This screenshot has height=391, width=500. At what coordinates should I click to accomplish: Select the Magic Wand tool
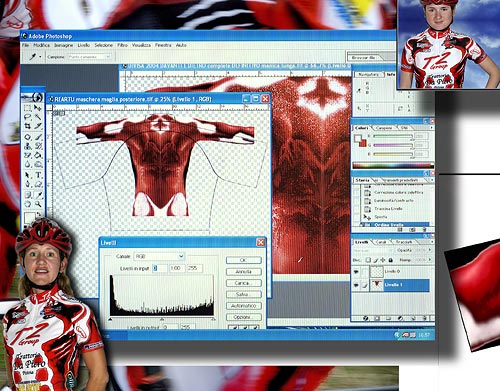(x=38, y=117)
